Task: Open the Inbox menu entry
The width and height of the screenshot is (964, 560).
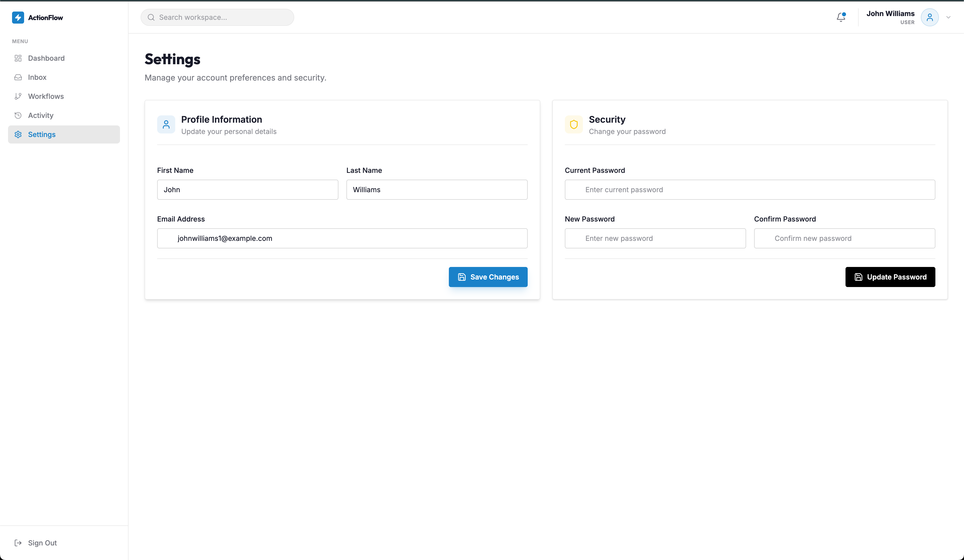Action: [x=37, y=77]
